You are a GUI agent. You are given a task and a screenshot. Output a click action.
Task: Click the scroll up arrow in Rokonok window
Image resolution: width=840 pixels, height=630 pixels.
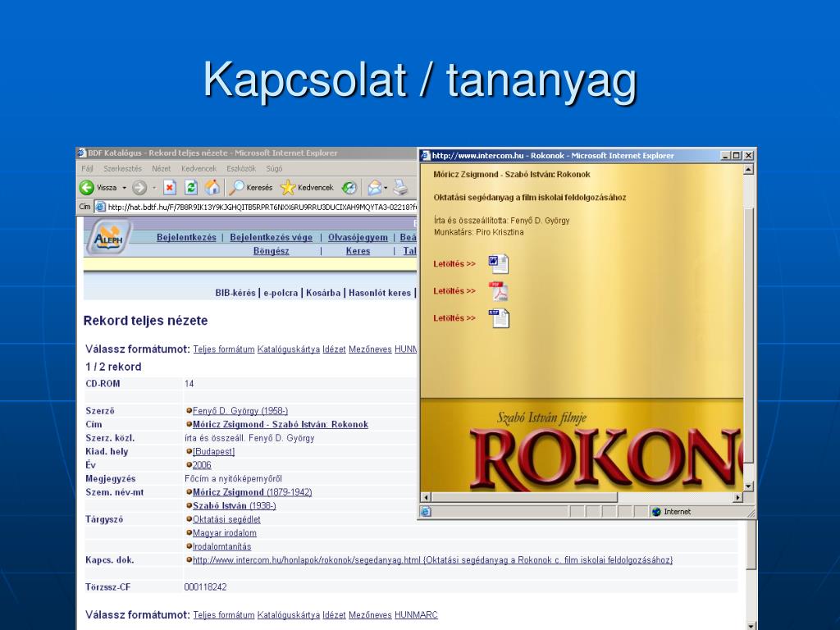click(749, 169)
